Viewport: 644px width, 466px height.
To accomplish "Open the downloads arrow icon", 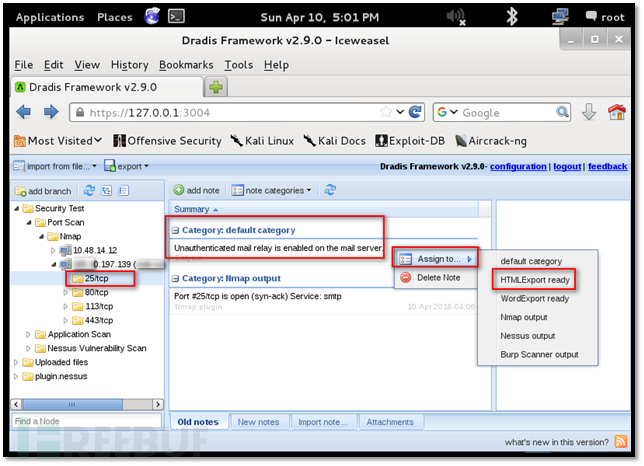I will [x=589, y=112].
